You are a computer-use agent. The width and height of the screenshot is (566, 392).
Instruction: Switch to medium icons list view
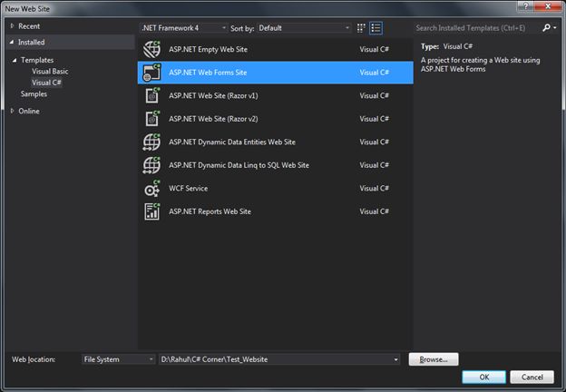(376, 28)
